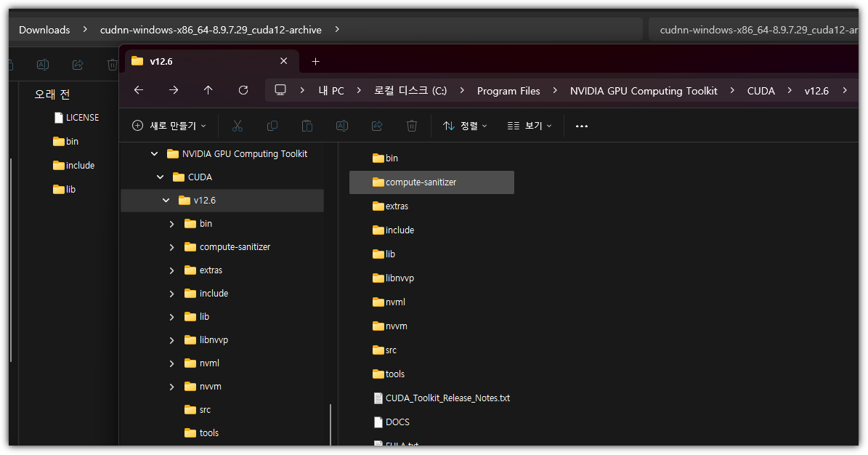Viewport: 868px width, 455px height.
Task: Open the 새로 만들기 dropdown
Action: click(169, 126)
